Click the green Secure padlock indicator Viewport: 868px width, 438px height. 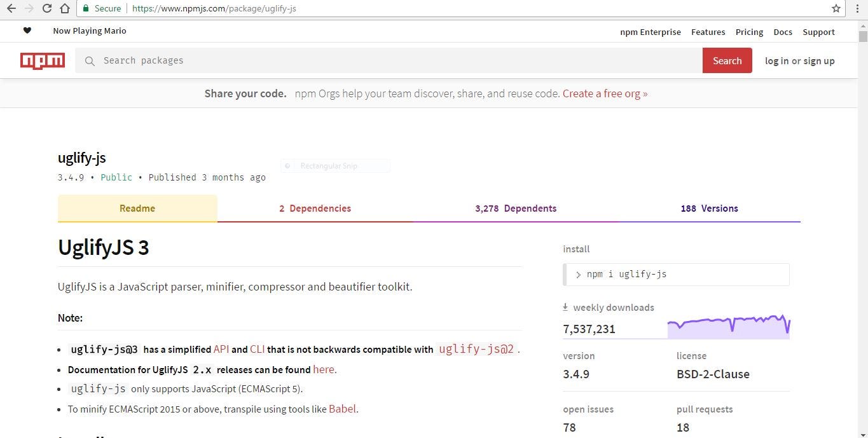pyautogui.click(x=102, y=8)
